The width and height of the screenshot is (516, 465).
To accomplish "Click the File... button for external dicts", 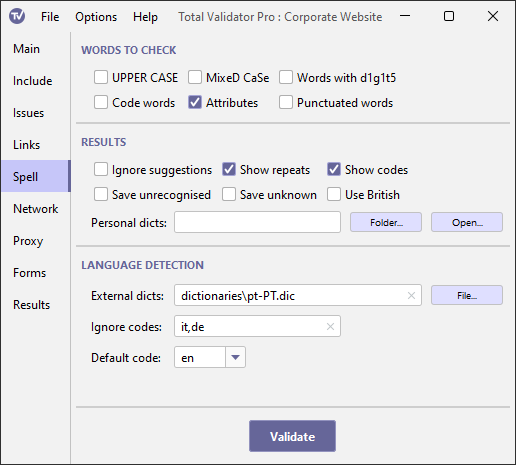I will (x=467, y=295).
